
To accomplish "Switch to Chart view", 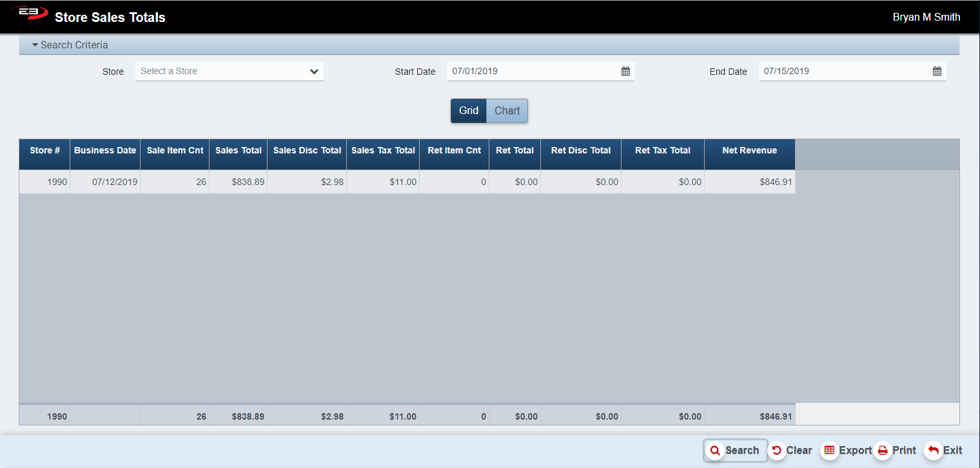I will pos(507,111).
